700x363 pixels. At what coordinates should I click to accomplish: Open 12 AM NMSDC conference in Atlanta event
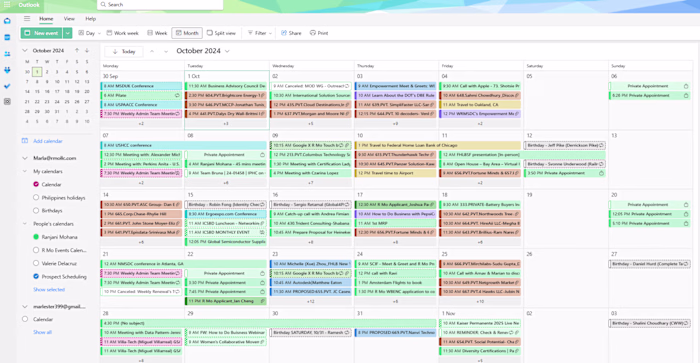[x=183, y=264]
